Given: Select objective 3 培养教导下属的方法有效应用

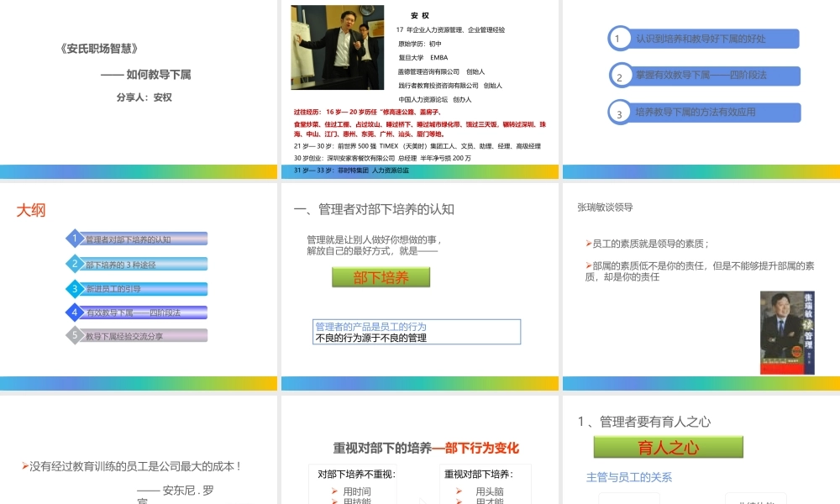Looking at the screenshot, I should [x=704, y=113].
